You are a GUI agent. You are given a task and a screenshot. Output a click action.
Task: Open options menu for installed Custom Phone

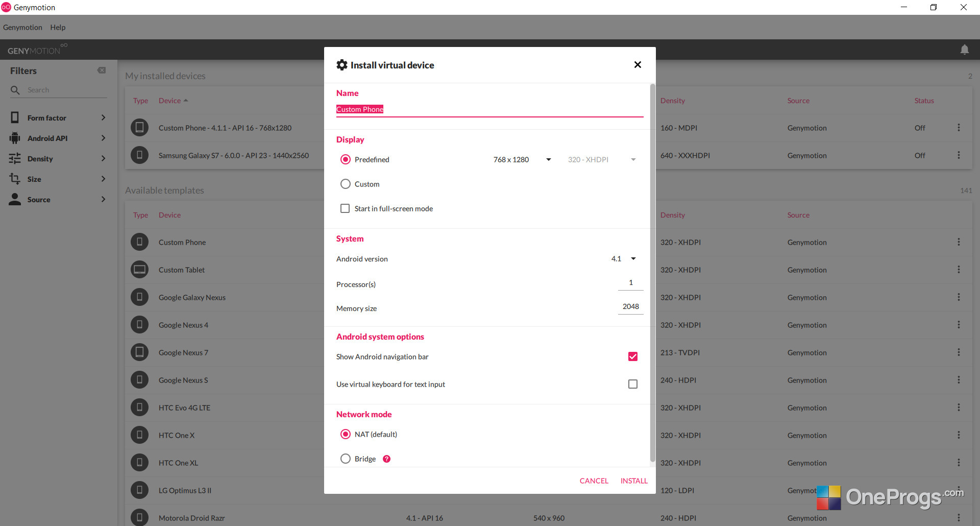click(959, 128)
